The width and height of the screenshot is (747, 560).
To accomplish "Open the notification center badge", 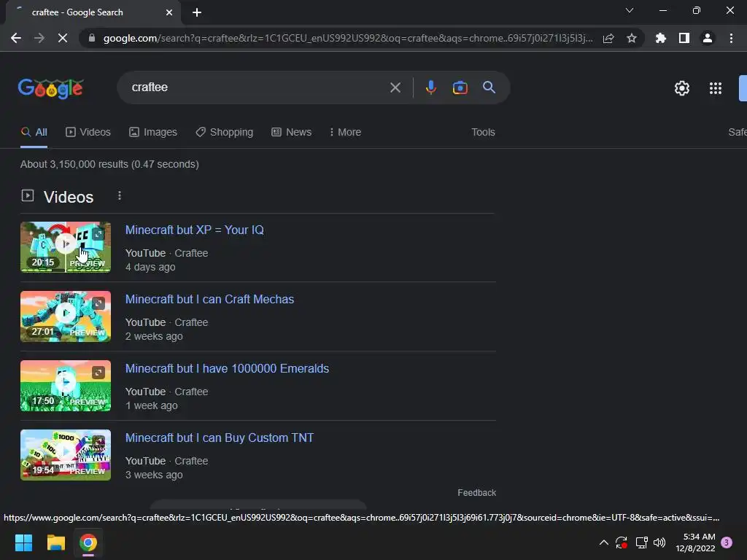I will pyautogui.click(x=727, y=542).
